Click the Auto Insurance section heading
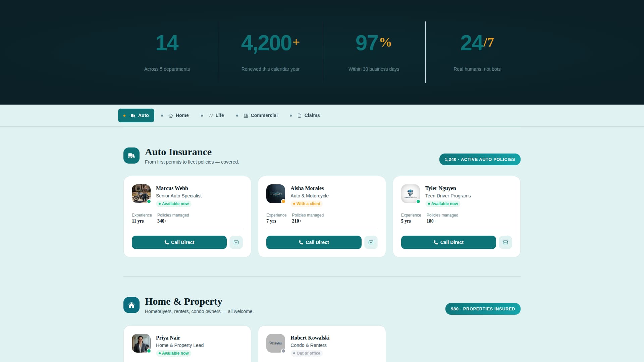The width and height of the screenshot is (644, 362). click(178, 152)
